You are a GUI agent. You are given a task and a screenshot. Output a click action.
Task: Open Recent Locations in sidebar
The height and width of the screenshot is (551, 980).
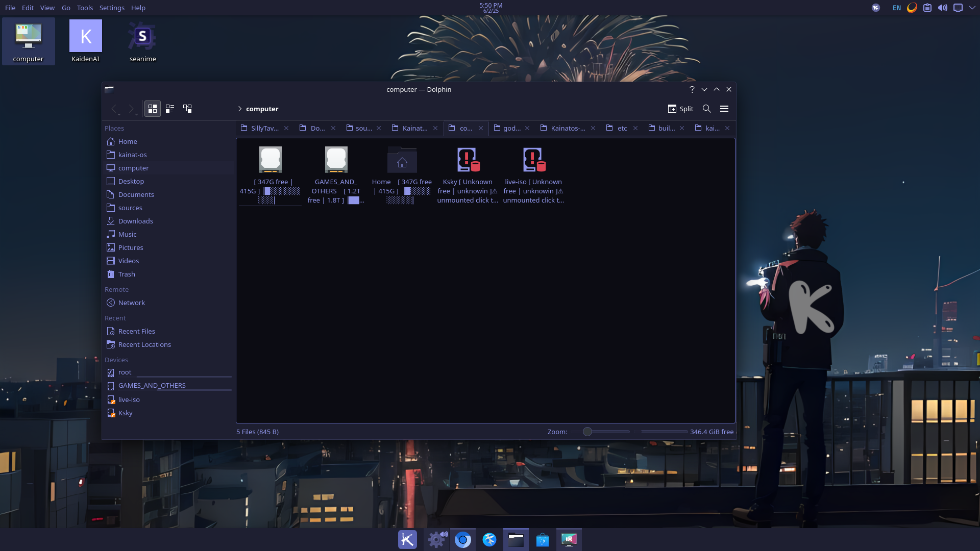pyautogui.click(x=168, y=344)
